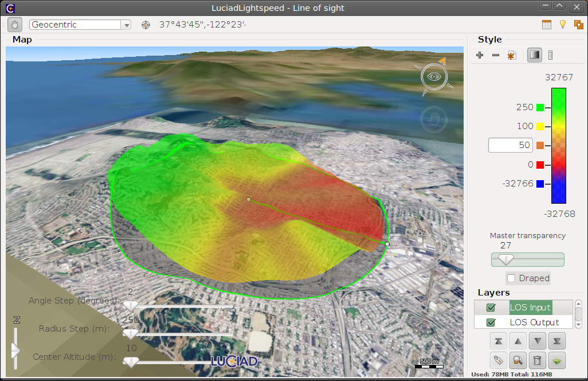Delete selected layer with trash icon

pyautogui.click(x=538, y=361)
